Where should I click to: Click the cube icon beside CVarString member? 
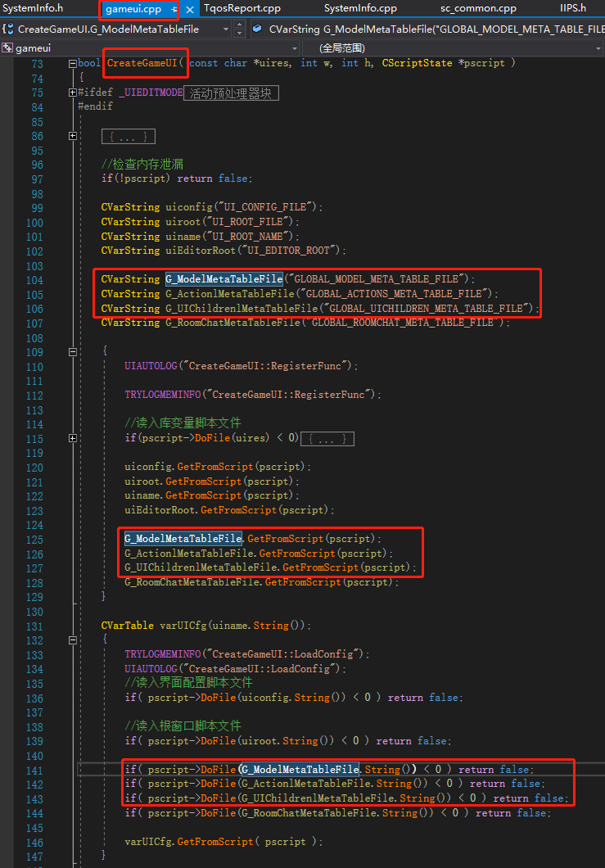point(257,29)
